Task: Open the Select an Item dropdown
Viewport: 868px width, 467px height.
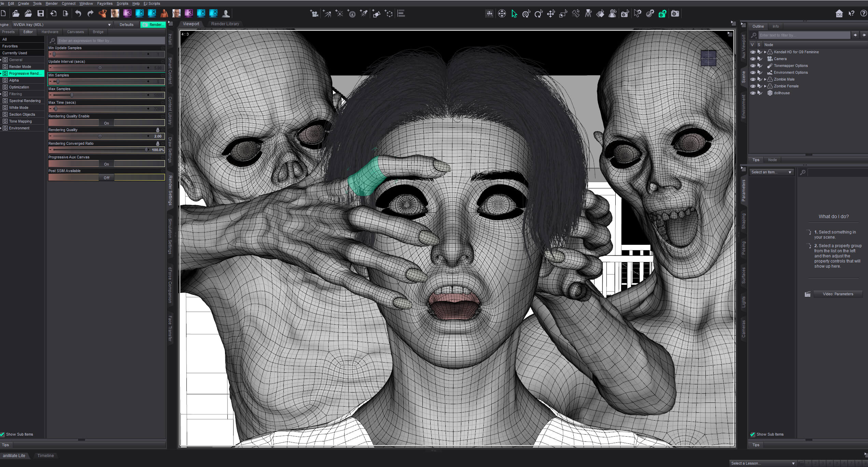Action: (x=771, y=172)
